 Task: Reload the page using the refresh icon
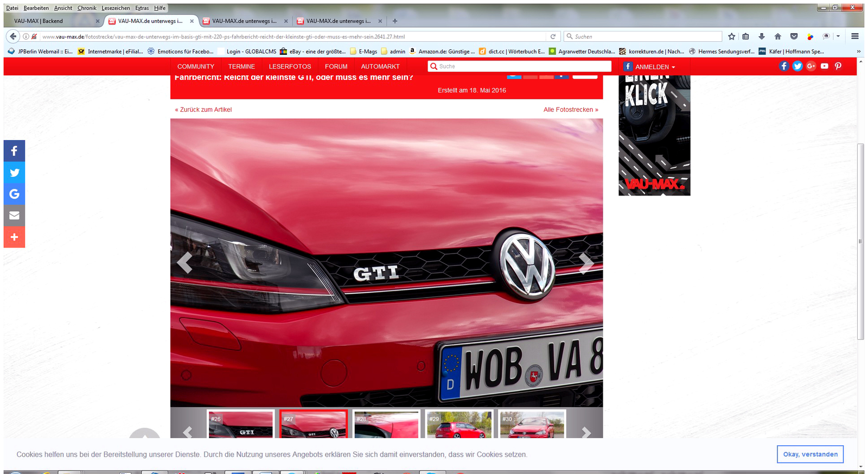coord(553,36)
